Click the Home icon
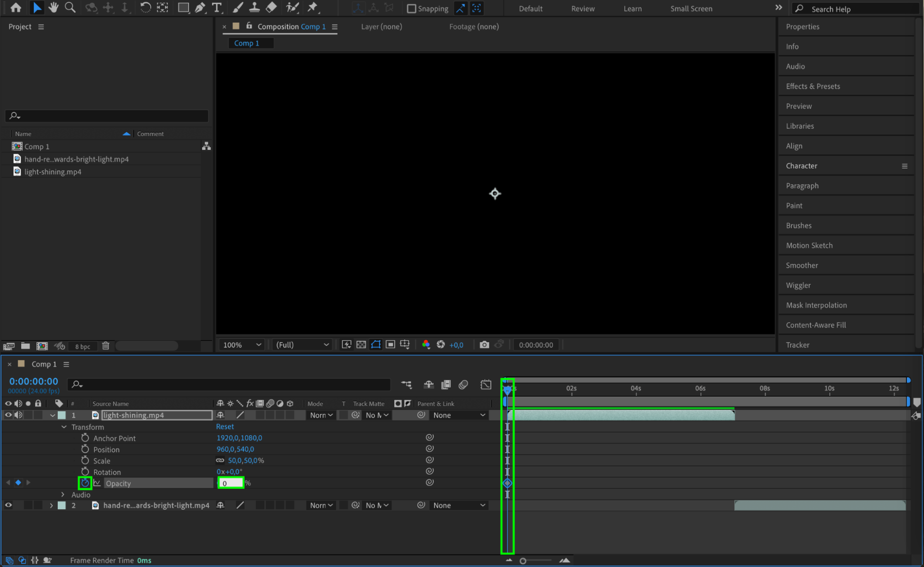Image resolution: width=924 pixels, height=567 pixels. tap(16, 7)
